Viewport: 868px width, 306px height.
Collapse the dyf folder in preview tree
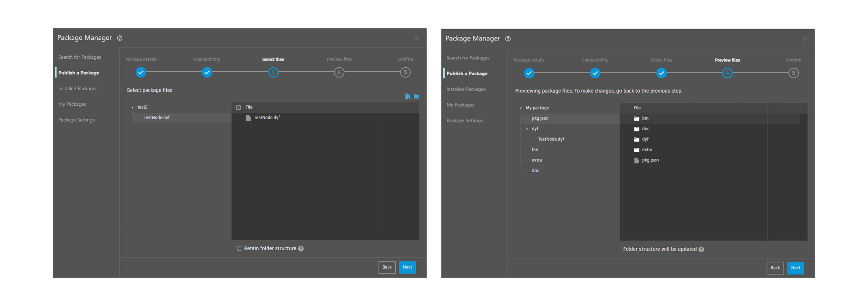coord(527,129)
